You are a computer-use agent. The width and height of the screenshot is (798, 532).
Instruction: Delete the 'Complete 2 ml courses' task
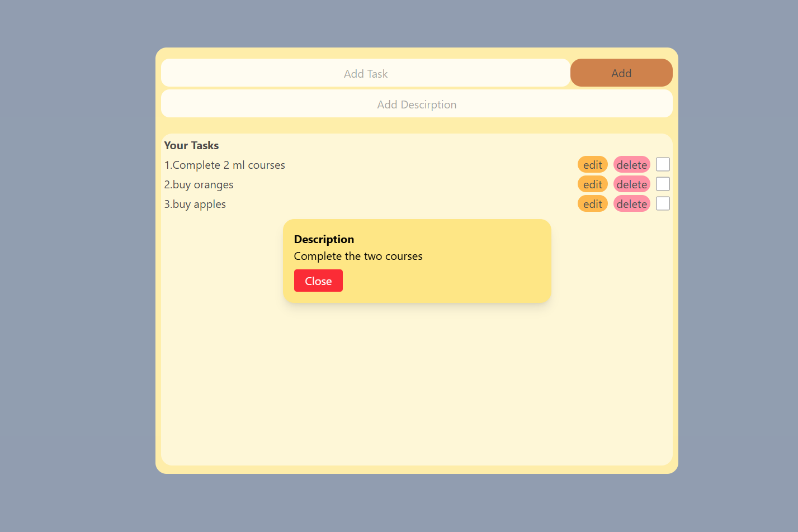[x=631, y=165]
